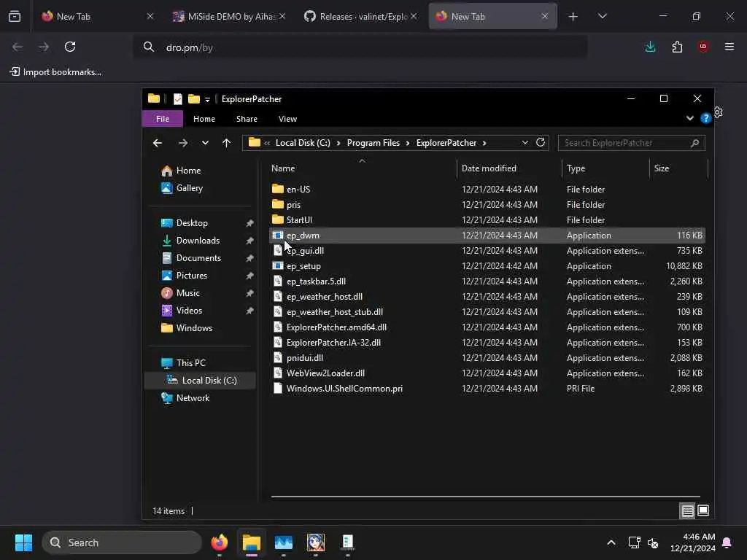Open Videos quick access item

(x=189, y=311)
